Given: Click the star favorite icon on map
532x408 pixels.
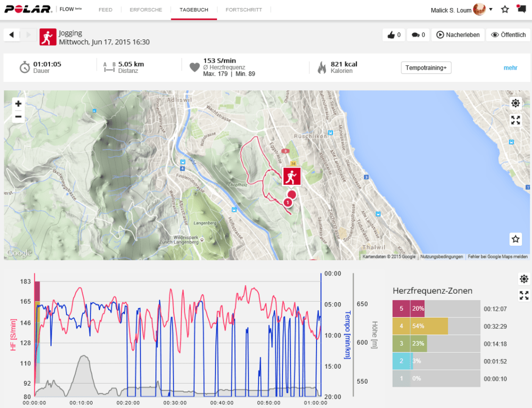Looking at the screenshot, I should pyautogui.click(x=515, y=239).
